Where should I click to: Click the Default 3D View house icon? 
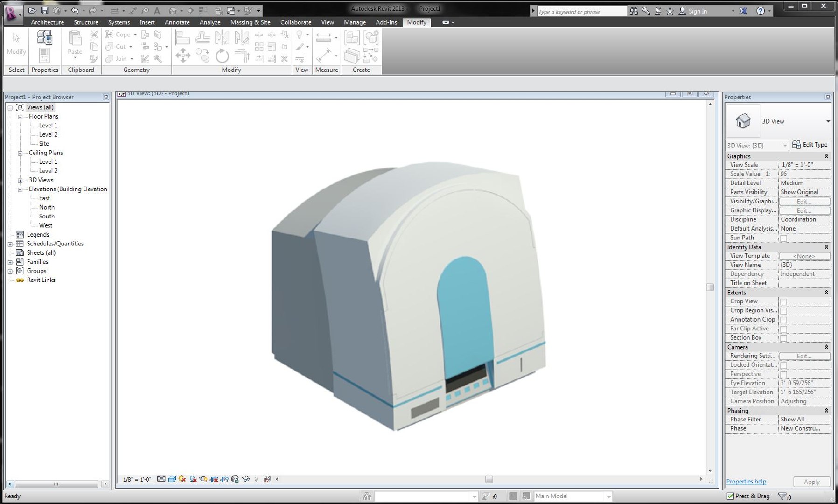tap(173, 11)
